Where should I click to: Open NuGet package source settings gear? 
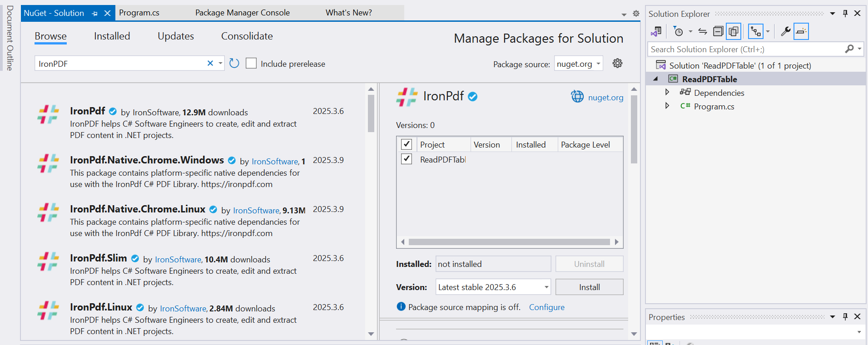pyautogui.click(x=617, y=63)
